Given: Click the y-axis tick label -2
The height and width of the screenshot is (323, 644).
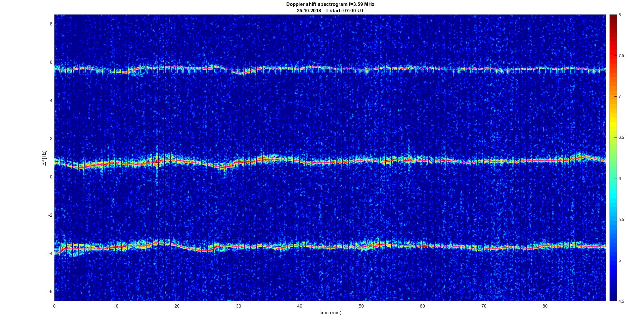Looking at the screenshot, I should pyautogui.click(x=50, y=215).
